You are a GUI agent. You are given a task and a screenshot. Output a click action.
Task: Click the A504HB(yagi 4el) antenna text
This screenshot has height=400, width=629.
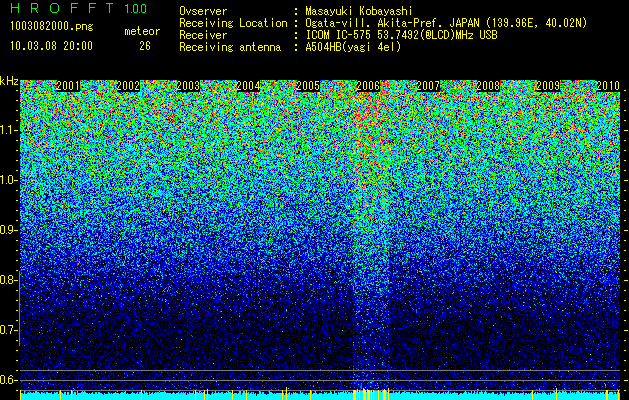353,47
